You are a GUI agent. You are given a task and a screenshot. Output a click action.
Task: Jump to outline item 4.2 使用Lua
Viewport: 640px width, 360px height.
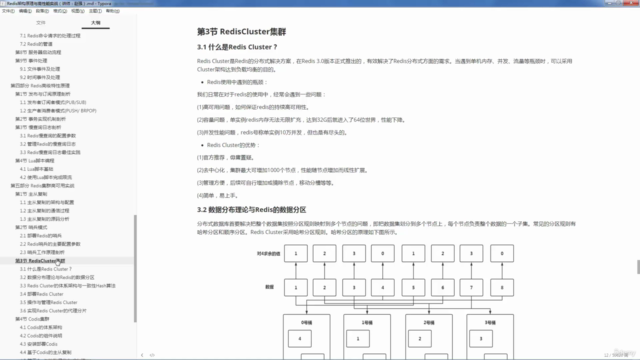tap(46, 177)
